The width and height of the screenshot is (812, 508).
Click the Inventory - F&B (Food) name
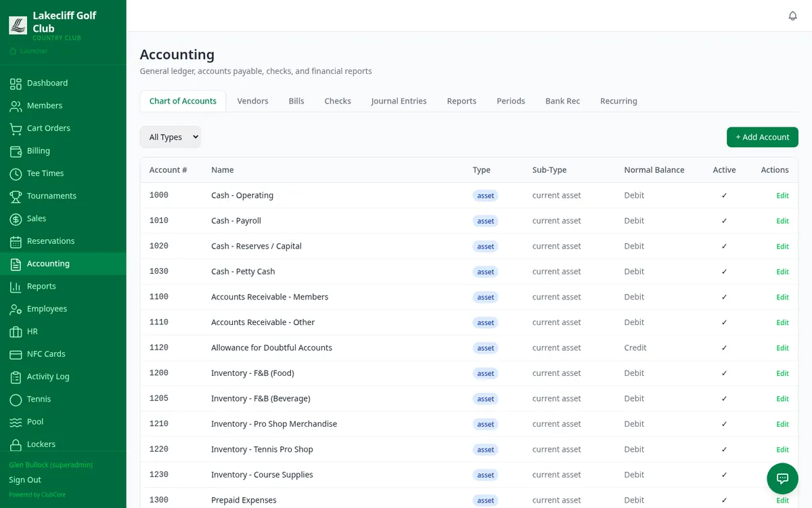pos(252,373)
